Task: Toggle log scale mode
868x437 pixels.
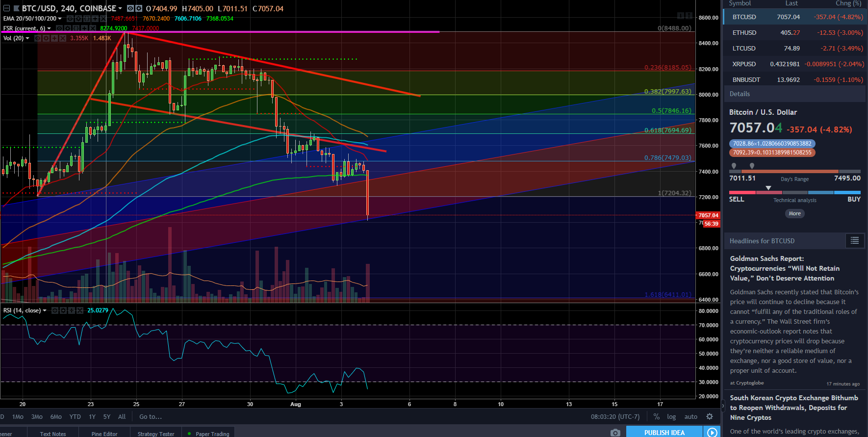Action: pyautogui.click(x=671, y=416)
